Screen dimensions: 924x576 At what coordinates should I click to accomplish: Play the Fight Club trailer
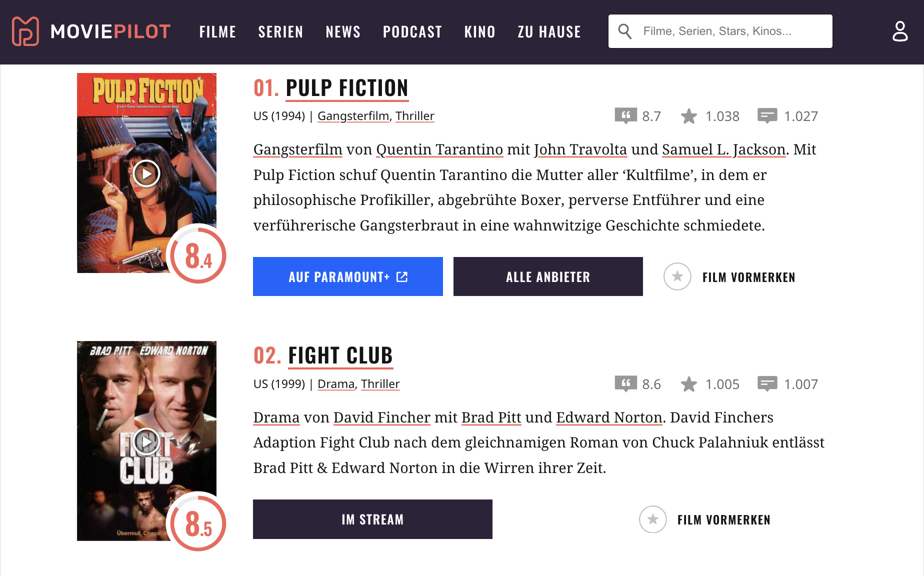pos(146,441)
